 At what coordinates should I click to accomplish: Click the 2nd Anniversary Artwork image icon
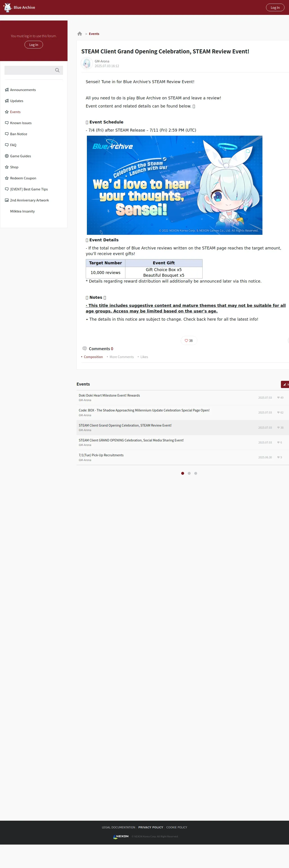pos(7,200)
